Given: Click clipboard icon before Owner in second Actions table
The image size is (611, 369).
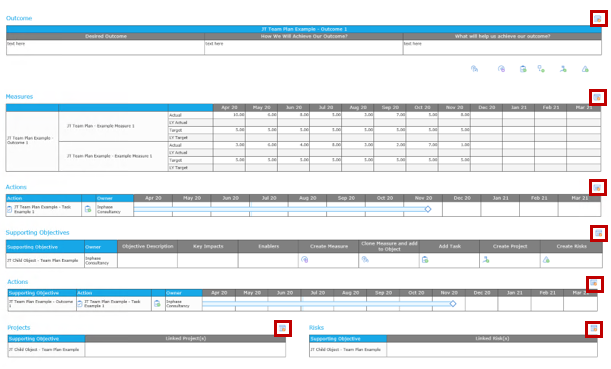Looking at the screenshot, I should pyautogui.click(x=157, y=304).
